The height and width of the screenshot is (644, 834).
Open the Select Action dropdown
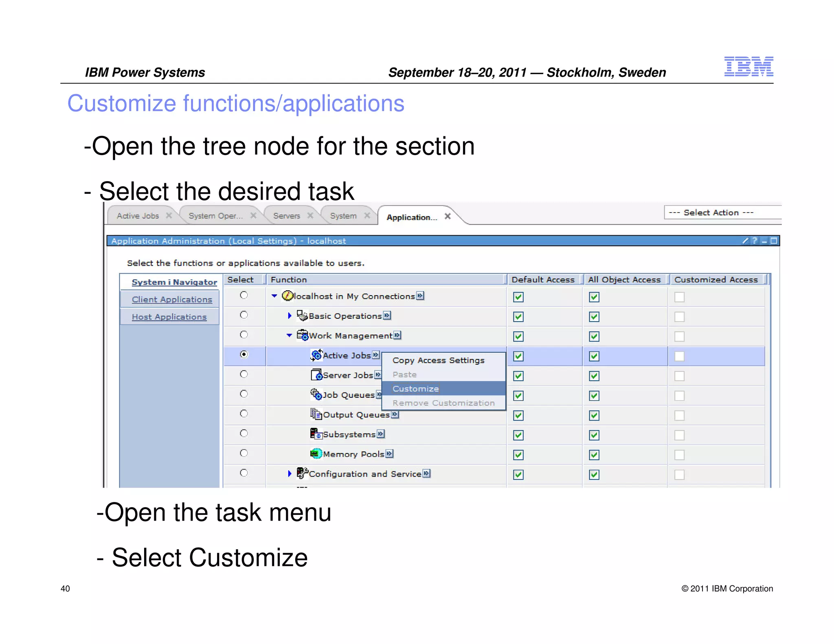point(723,212)
